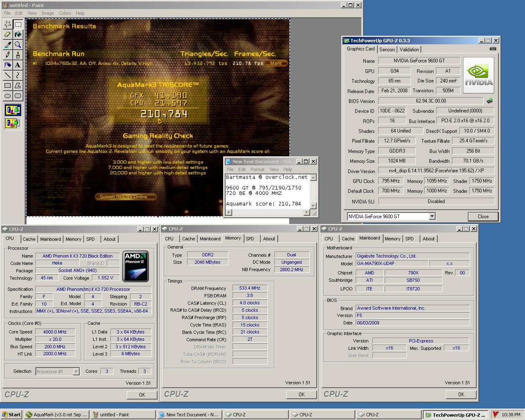Choose the Pick Color eyedropper tool
Screen dimensions: 525x420
point(7,45)
